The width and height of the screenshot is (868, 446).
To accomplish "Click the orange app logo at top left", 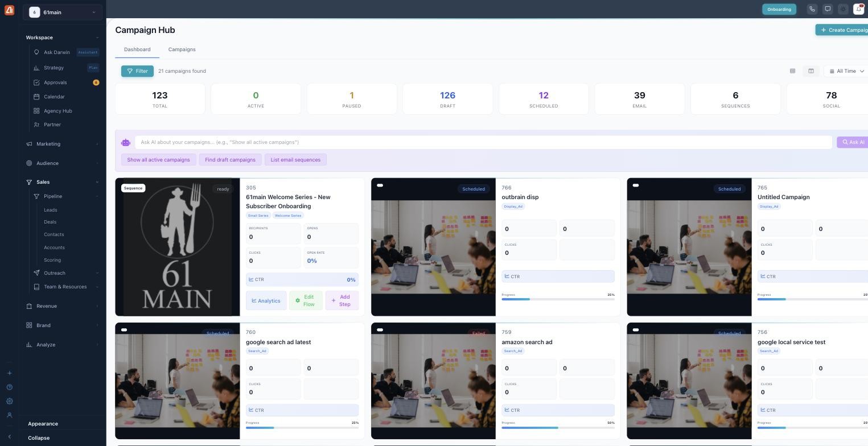I will click(x=9, y=10).
